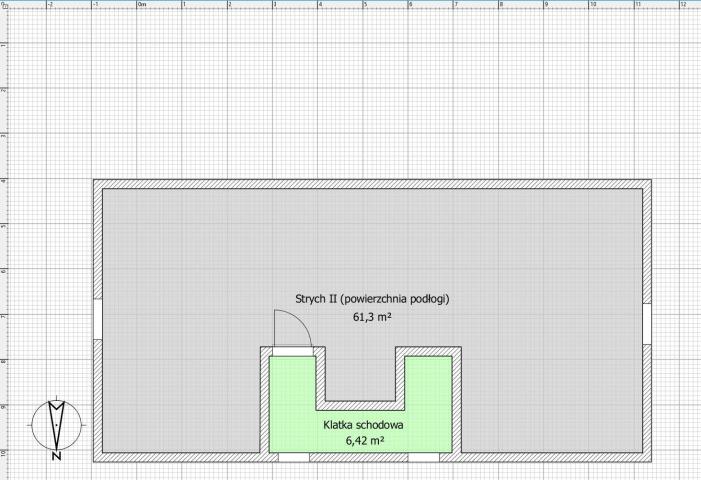Select the door with the swing arc

click(x=293, y=333)
